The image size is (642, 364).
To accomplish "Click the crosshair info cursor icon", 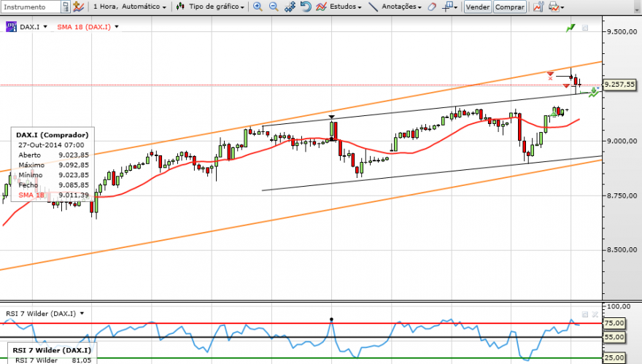I will tap(448, 7).
